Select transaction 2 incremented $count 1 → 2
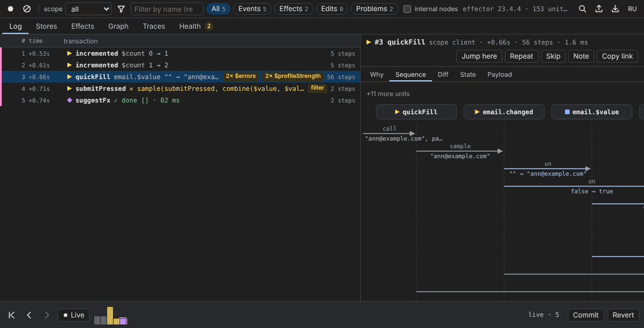The image size is (644, 328). coord(180,65)
